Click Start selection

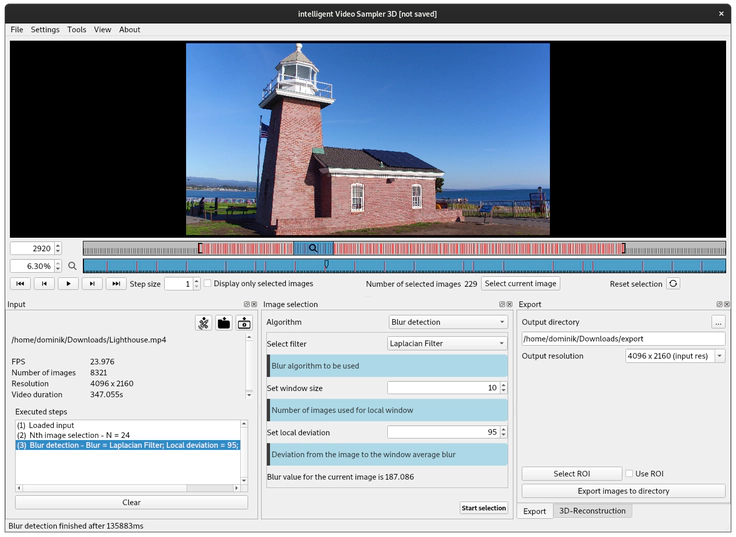(484, 508)
